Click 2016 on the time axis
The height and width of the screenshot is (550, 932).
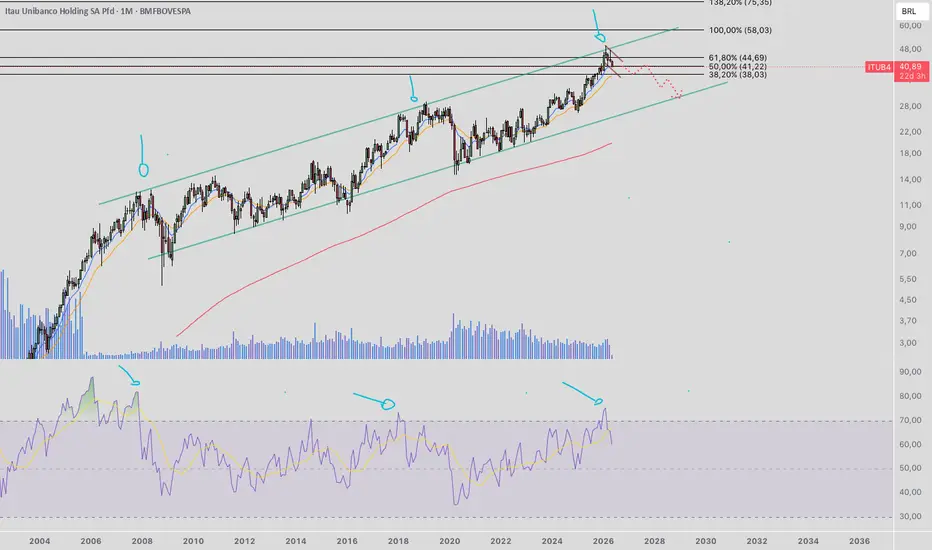pos(347,541)
